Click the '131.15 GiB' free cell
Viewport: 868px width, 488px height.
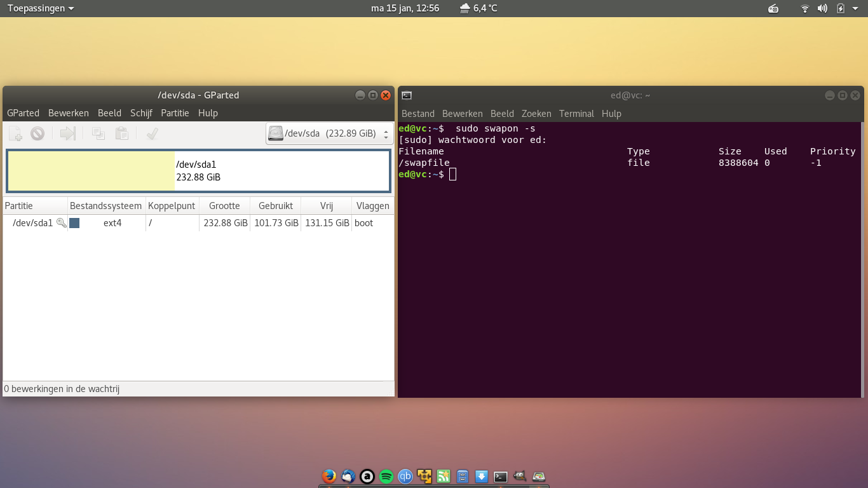(327, 223)
